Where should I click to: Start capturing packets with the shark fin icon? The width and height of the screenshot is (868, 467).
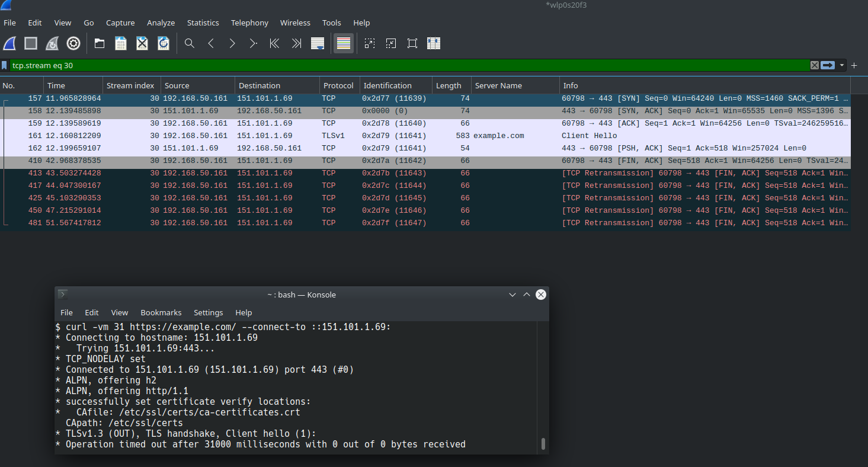pos(9,43)
